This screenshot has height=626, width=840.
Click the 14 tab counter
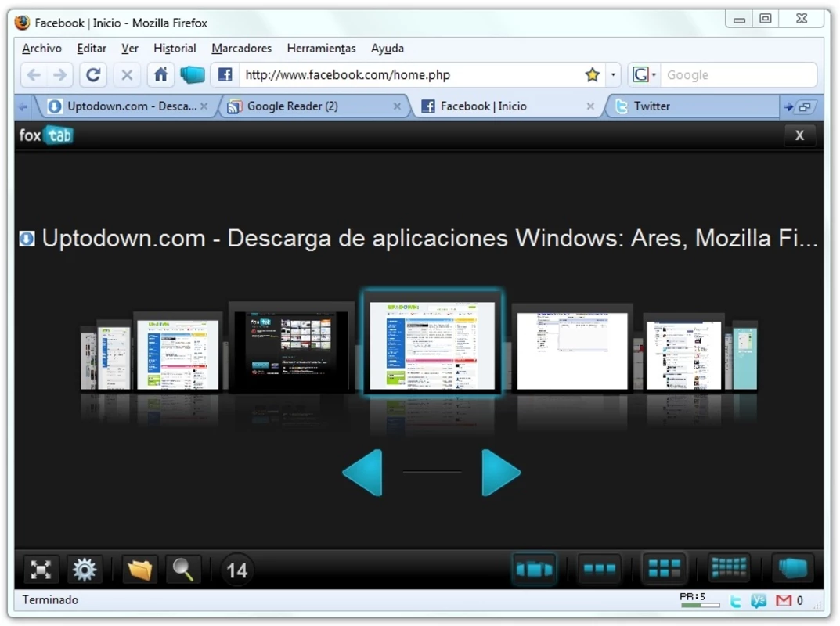[x=236, y=570]
